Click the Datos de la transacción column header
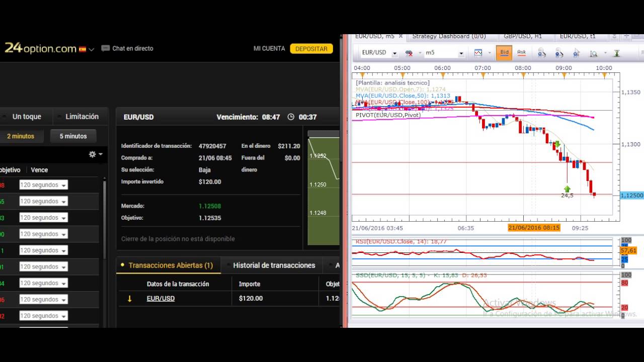Image resolution: width=644 pixels, height=362 pixels. (x=178, y=284)
